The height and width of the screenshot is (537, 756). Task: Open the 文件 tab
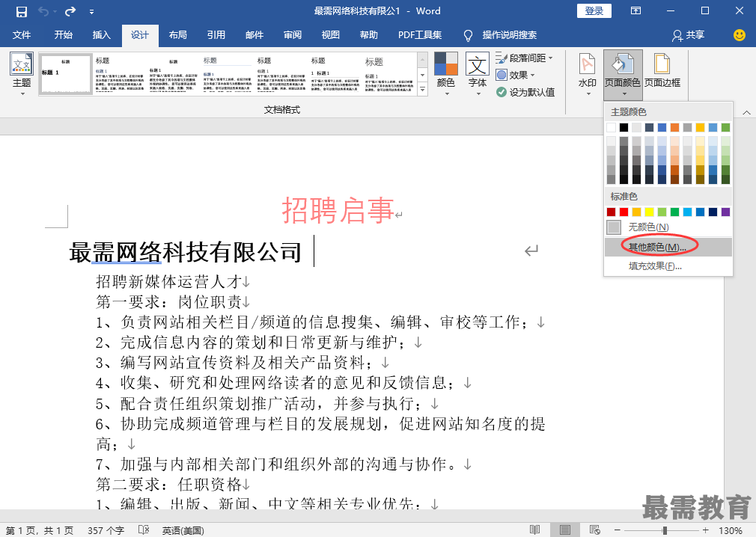(x=22, y=34)
